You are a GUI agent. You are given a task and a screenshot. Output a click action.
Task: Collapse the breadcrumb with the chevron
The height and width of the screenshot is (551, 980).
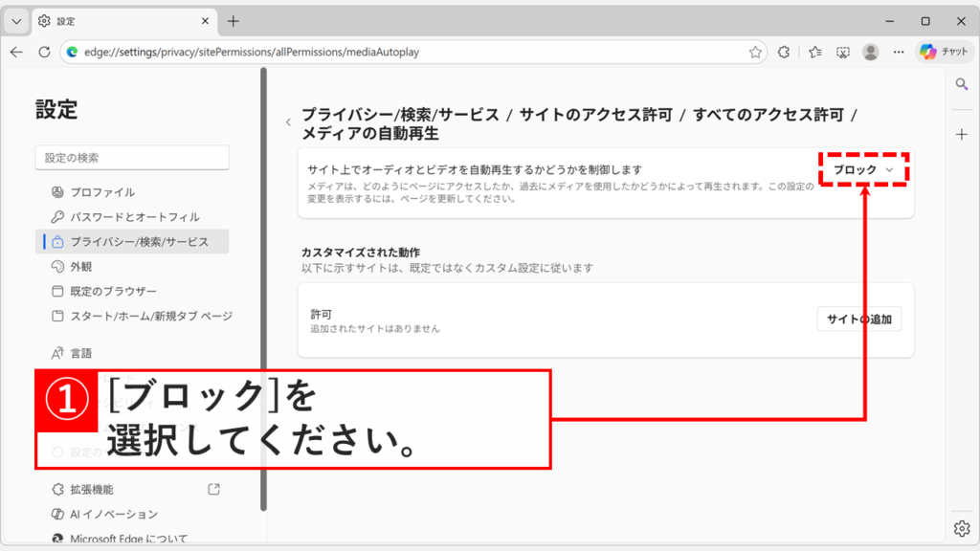click(288, 122)
